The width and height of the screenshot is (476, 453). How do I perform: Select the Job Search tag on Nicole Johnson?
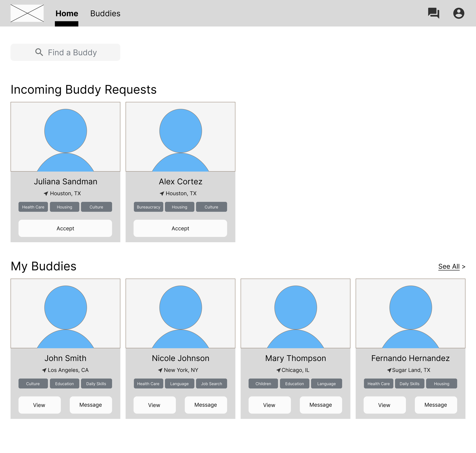[x=211, y=384]
